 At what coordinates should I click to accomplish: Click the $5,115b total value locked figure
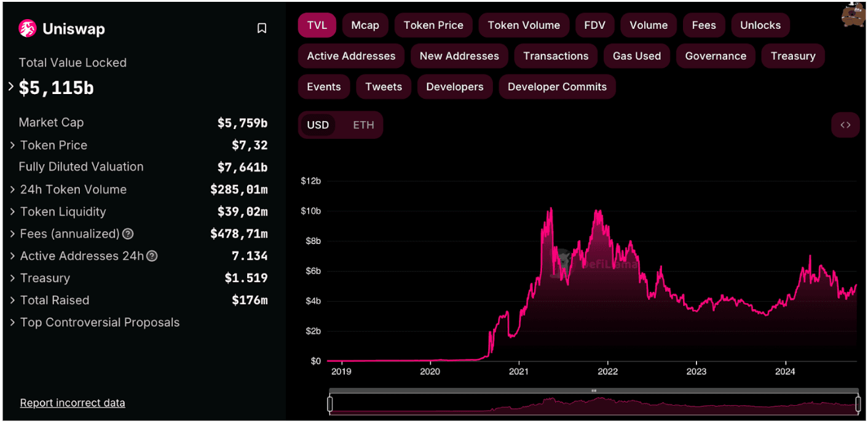(x=57, y=87)
